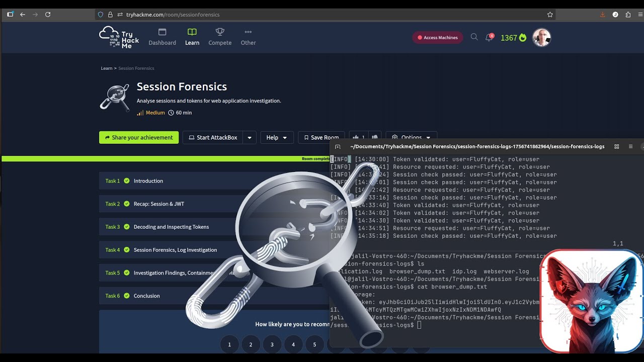Click Share your achievement button
This screenshot has width=644, height=362.
click(x=139, y=137)
